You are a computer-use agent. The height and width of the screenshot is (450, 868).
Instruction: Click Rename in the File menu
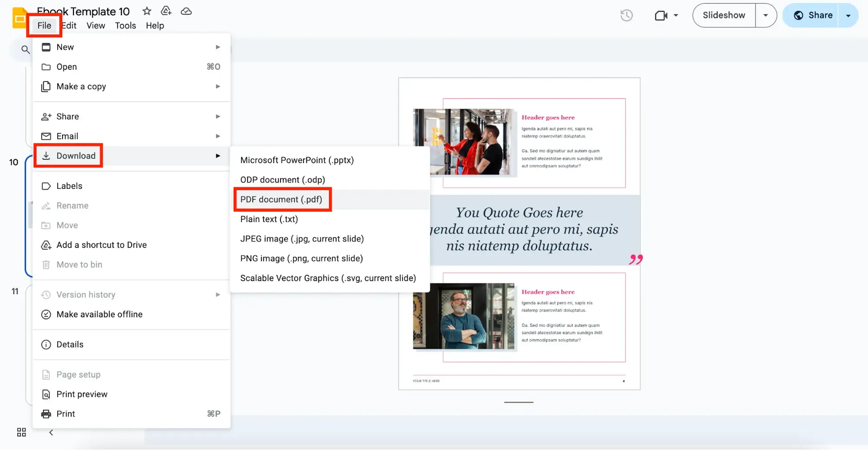click(x=132, y=206)
